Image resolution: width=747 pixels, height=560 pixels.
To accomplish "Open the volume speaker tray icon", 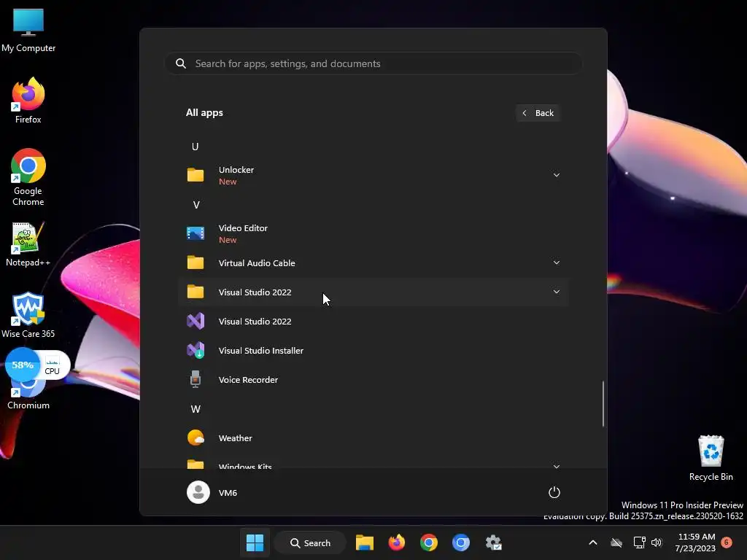I will (x=657, y=542).
